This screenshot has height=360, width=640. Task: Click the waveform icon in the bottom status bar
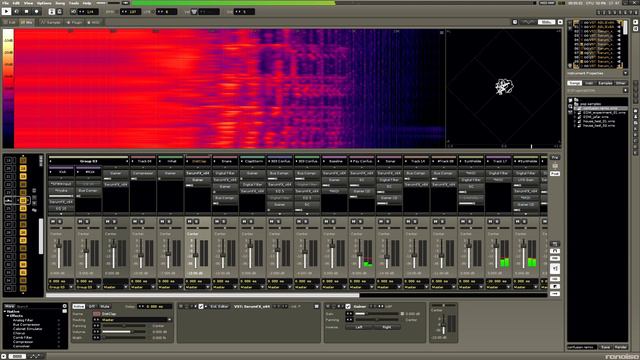click(x=36, y=356)
